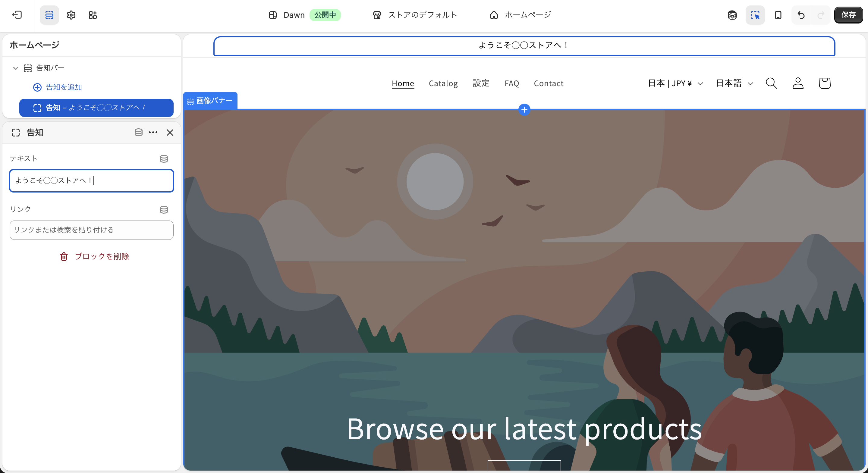
Task: Open the cart icon in store preview
Action: click(825, 83)
